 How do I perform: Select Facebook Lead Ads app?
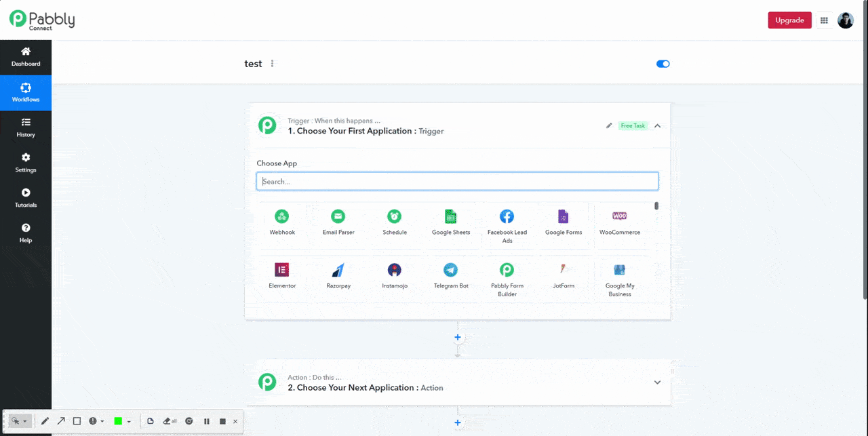point(507,226)
